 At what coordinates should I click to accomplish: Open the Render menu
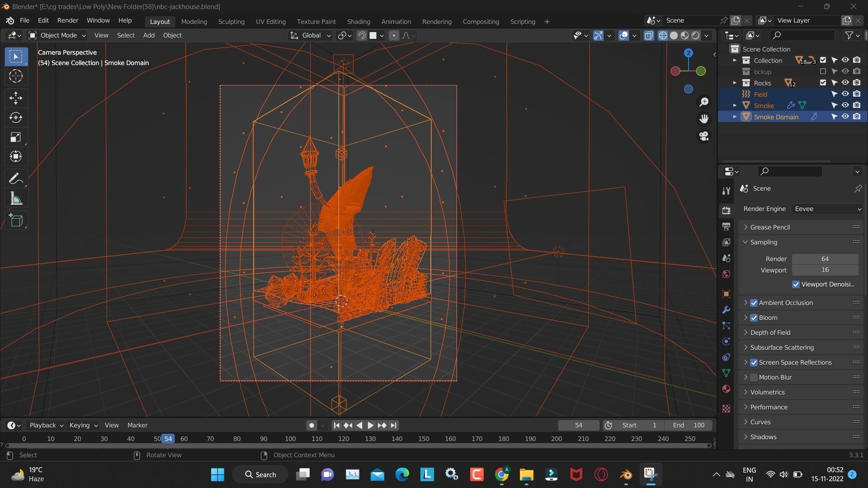click(x=67, y=20)
